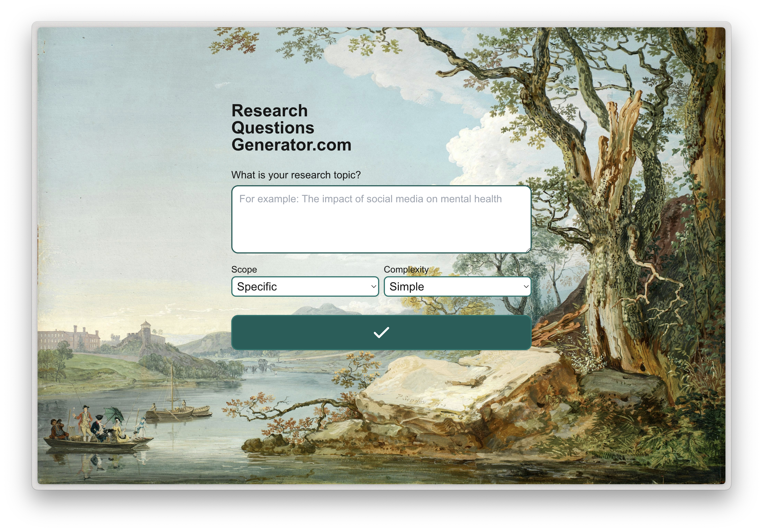Select the Specific value in Scope

pyautogui.click(x=257, y=286)
